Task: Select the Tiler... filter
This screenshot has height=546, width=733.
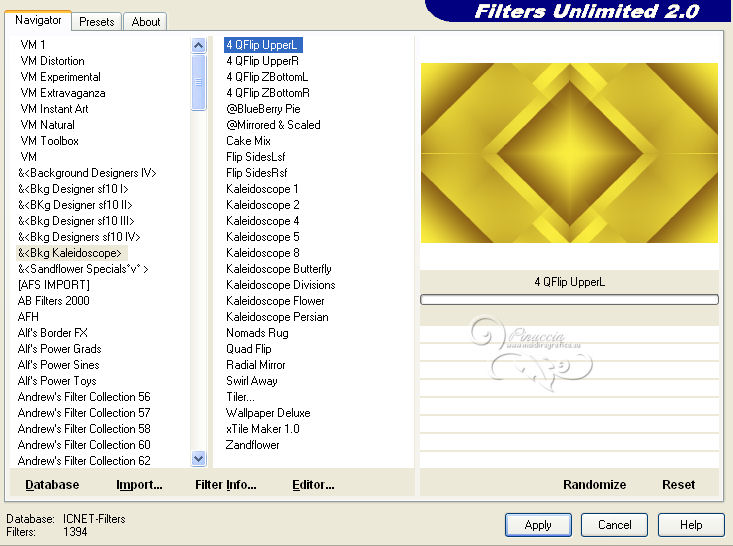Action: tap(240, 396)
